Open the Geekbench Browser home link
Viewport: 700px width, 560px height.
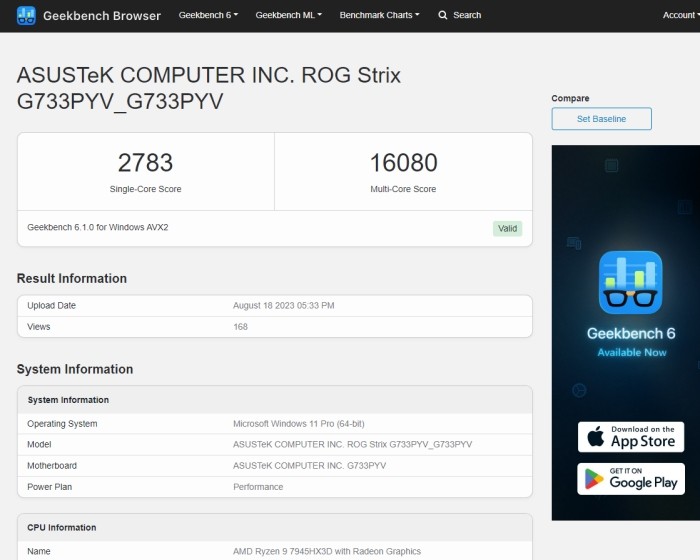tap(102, 16)
